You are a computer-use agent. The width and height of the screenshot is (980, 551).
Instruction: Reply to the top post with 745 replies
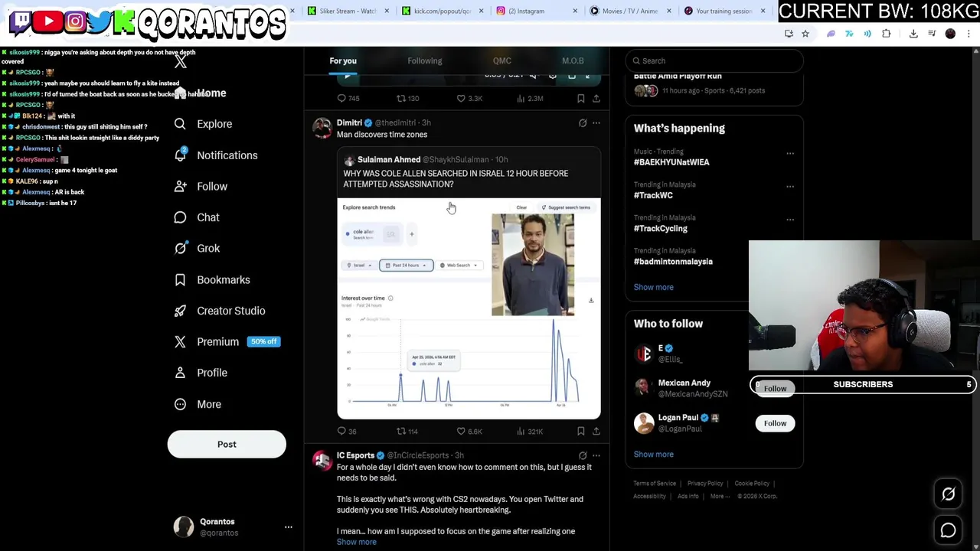tap(349, 99)
